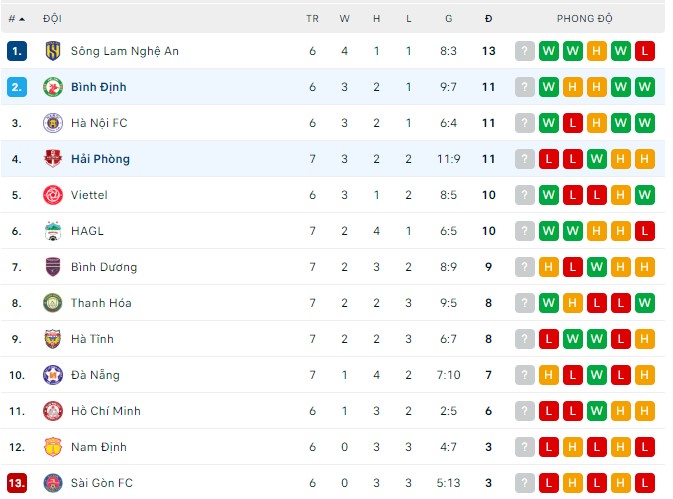Click the Hải Phòng team crest
This screenshot has width=673, height=499.
pos(53,159)
